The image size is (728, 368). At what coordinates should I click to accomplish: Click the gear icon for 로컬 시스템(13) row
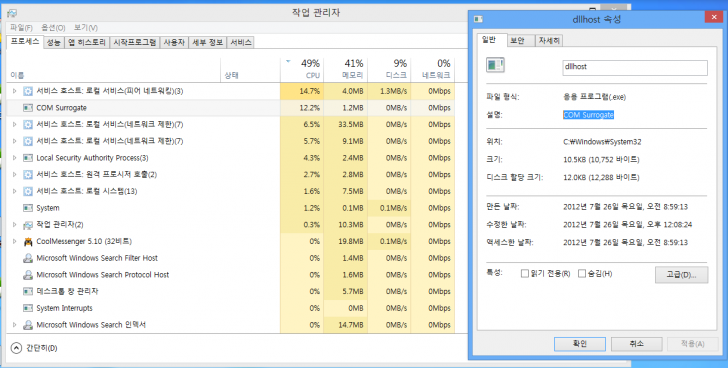28,191
